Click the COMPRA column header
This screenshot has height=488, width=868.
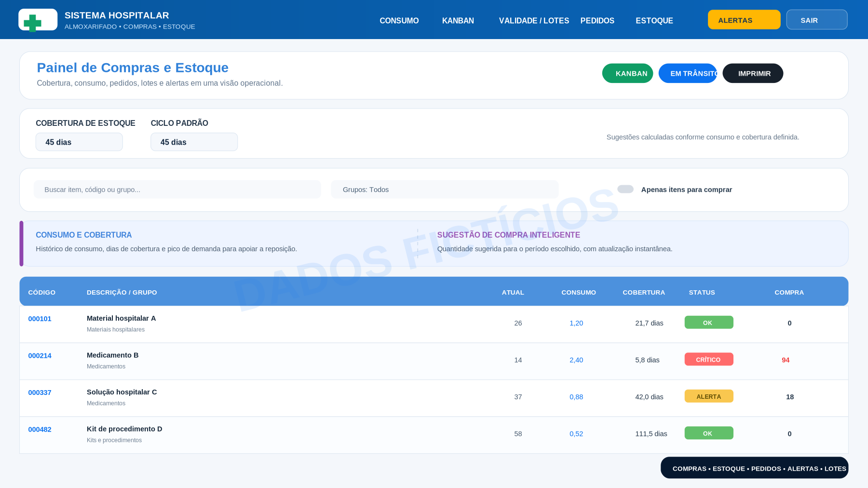coord(789,293)
